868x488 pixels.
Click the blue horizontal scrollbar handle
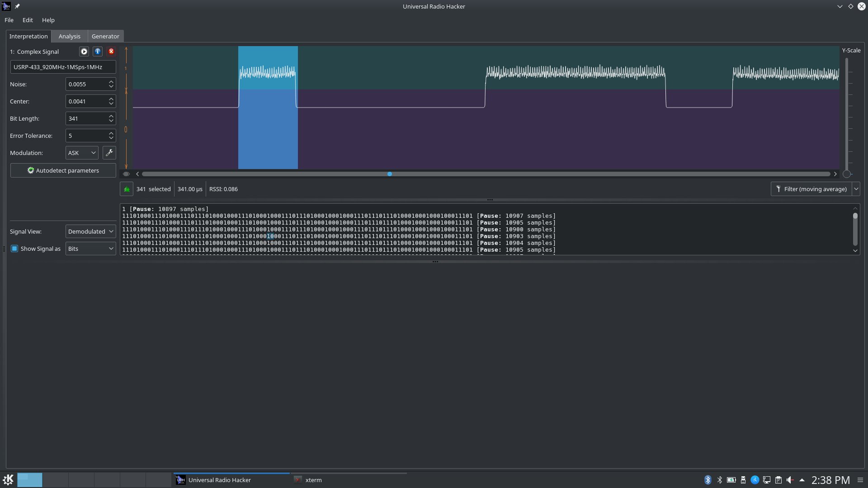(390, 174)
